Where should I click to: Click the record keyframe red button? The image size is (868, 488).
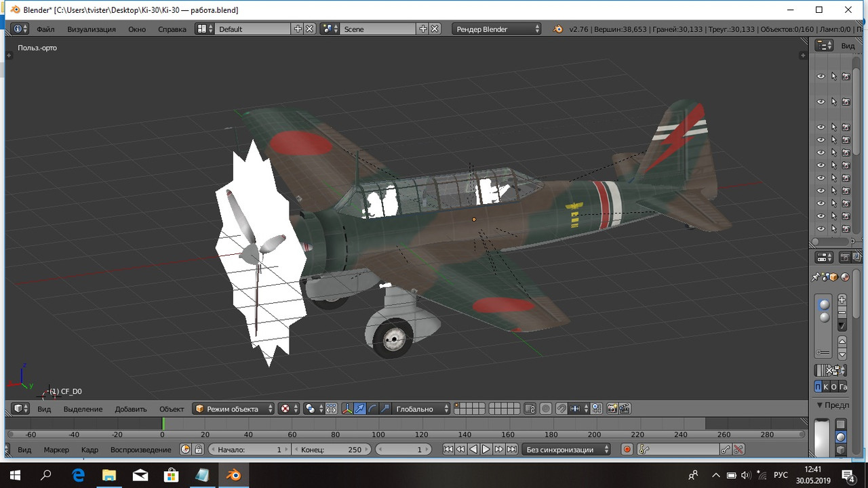coord(627,449)
